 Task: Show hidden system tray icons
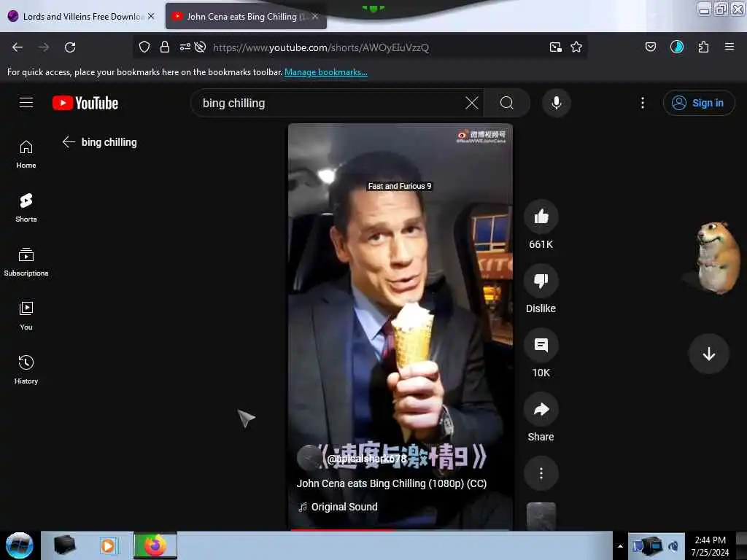point(620,546)
